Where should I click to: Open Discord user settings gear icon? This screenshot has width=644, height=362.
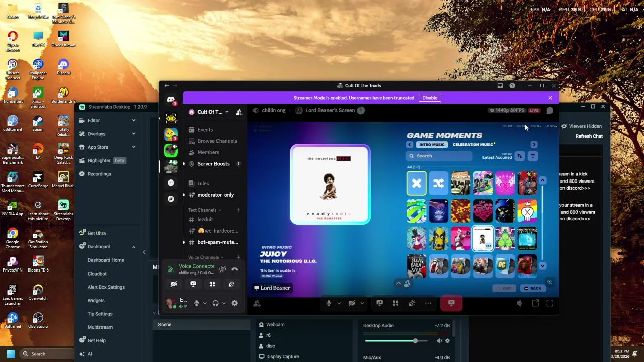click(x=234, y=303)
